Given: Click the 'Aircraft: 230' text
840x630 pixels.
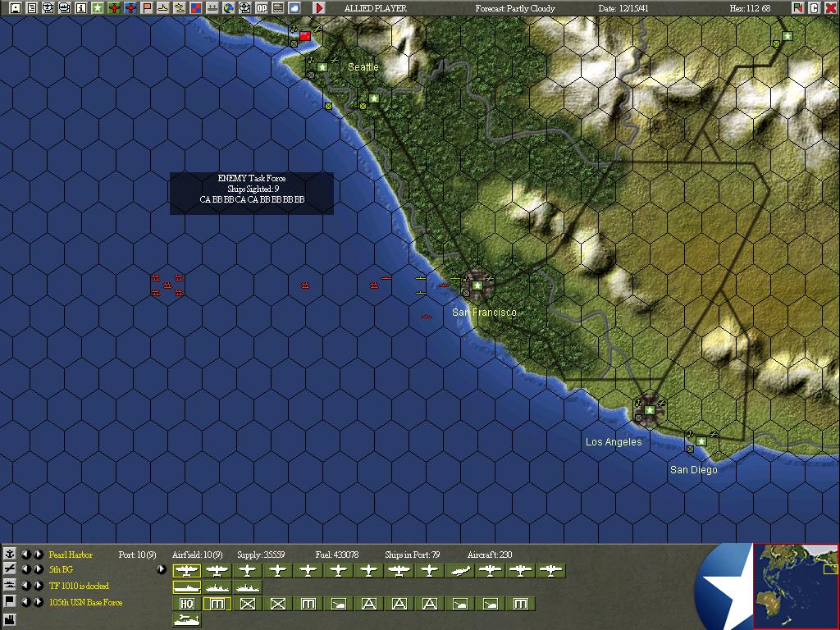Looking at the screenshot, I should [490, 555].
